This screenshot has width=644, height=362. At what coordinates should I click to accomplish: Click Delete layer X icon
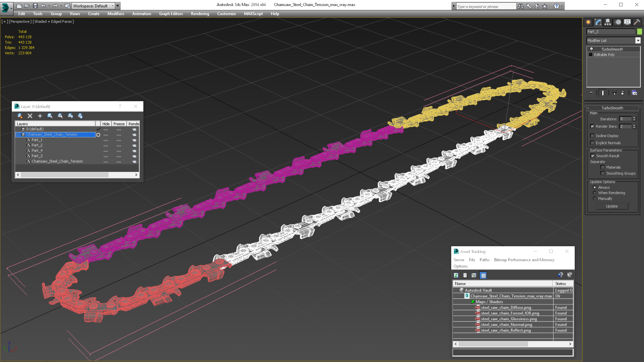click(30, 116)
